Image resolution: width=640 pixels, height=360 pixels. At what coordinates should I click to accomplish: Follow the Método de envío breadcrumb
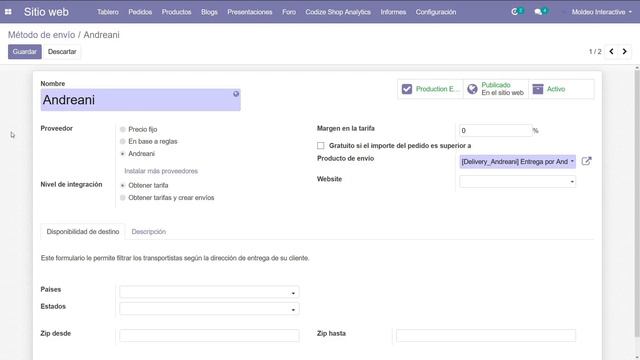coord(41,35)
